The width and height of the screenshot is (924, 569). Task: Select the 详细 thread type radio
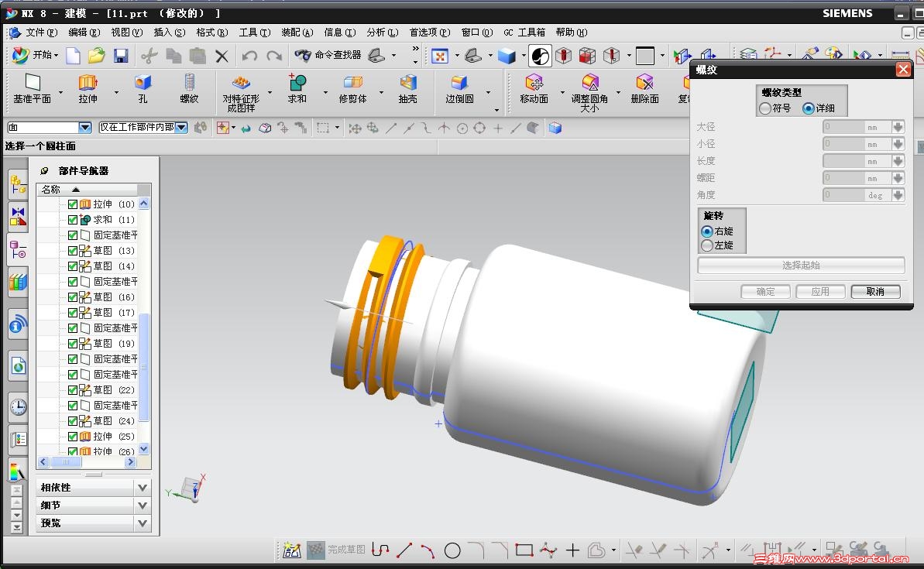pyautogui.click(x=809, y=108)
